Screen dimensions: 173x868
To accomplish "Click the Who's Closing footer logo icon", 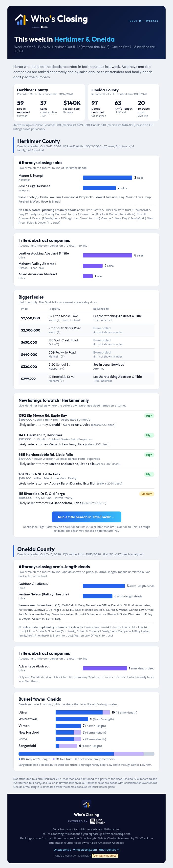I will 86,804.
